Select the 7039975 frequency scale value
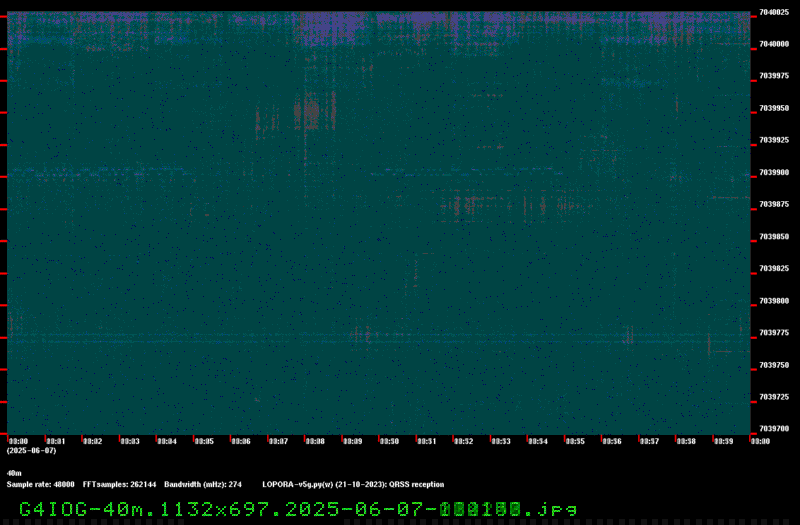The height and width of the screenshot is (525, 800). 774,76
